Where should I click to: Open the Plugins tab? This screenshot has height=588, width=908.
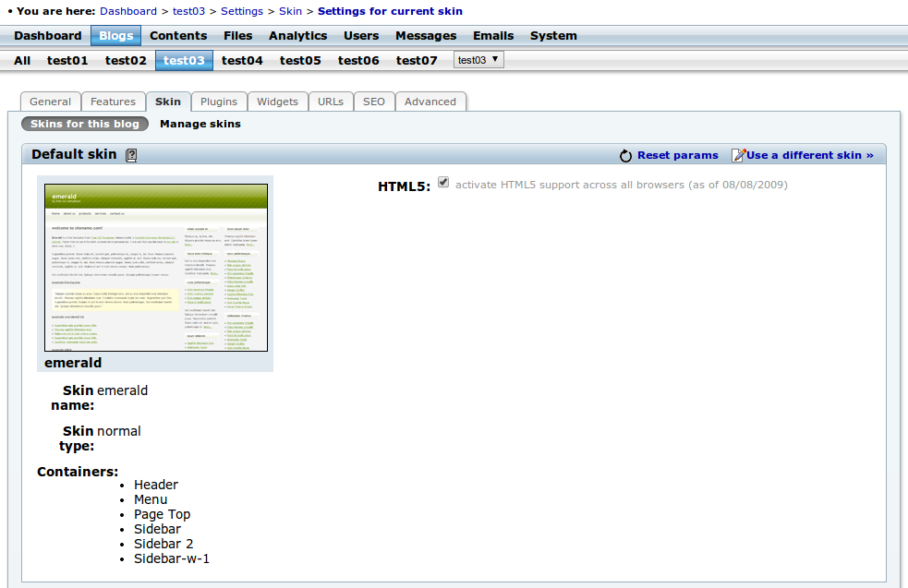coord(219,102)
